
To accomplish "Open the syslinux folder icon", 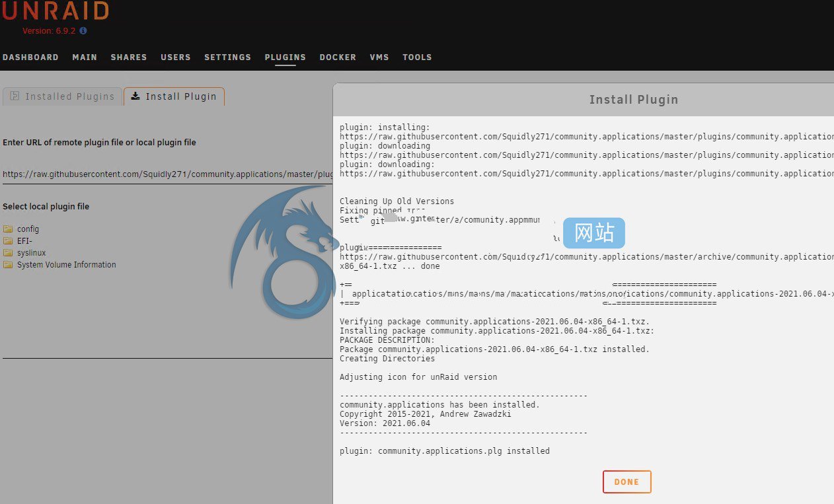I will (x=8, y=253).
